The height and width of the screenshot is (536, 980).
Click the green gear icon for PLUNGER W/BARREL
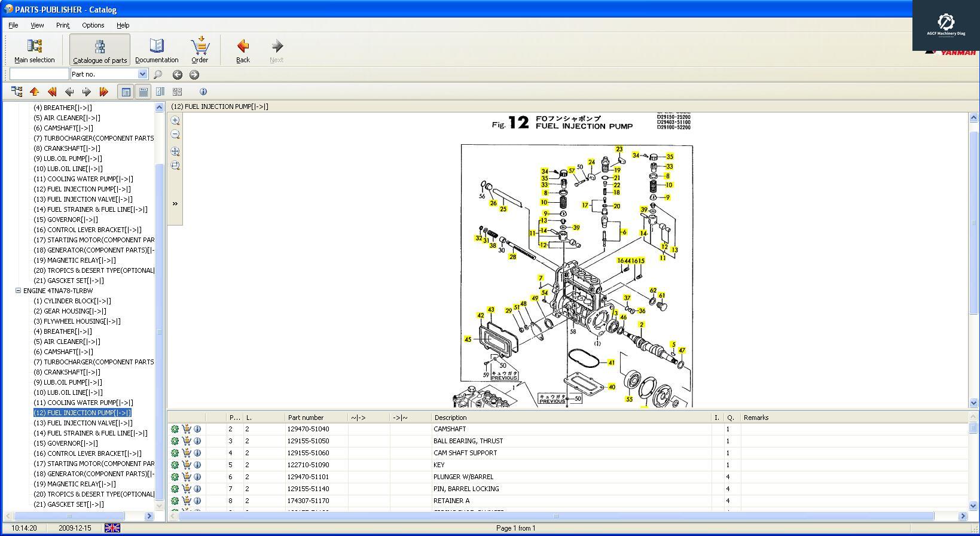pyautogui.click(x=175, y=477)
